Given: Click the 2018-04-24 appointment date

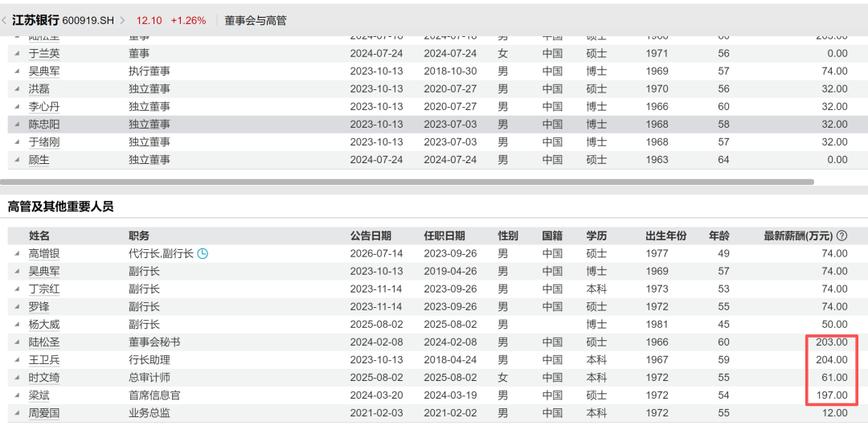Looking at the screenshot, I should pos(450,360).
